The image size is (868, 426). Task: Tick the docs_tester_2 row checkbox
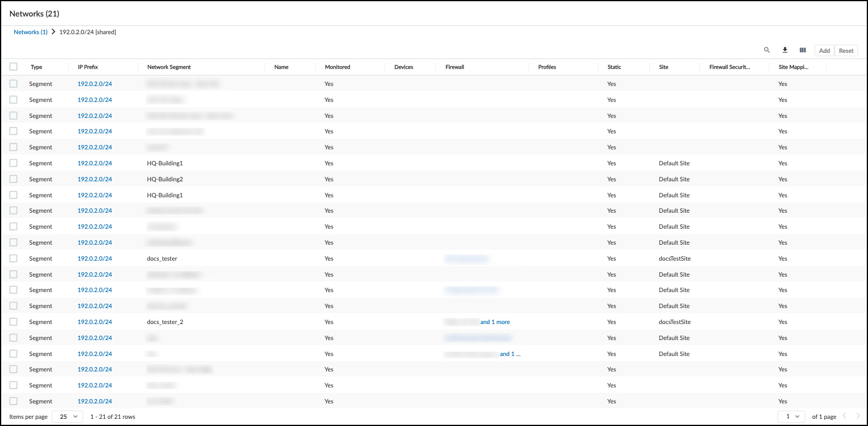[13, 322]
